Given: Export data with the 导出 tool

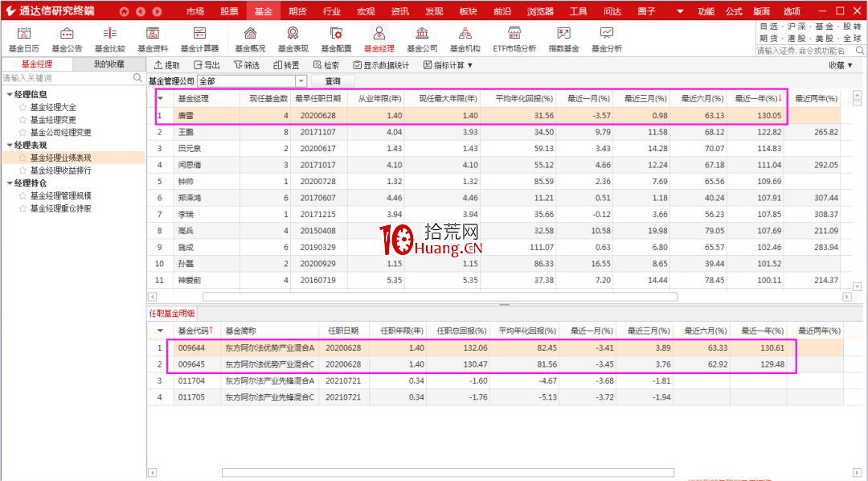Looking at the screenshot, I should (x=207, y=65).
